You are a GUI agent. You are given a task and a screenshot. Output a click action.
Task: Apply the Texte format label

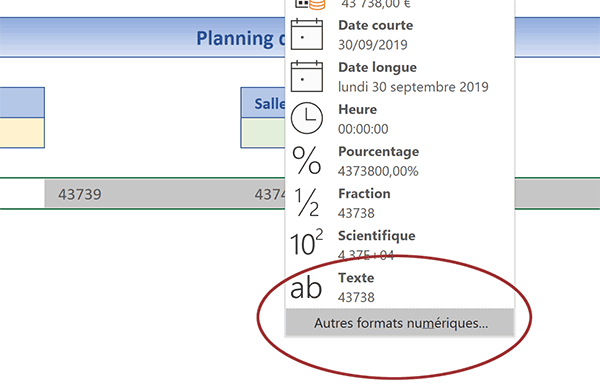click(356, 278)
